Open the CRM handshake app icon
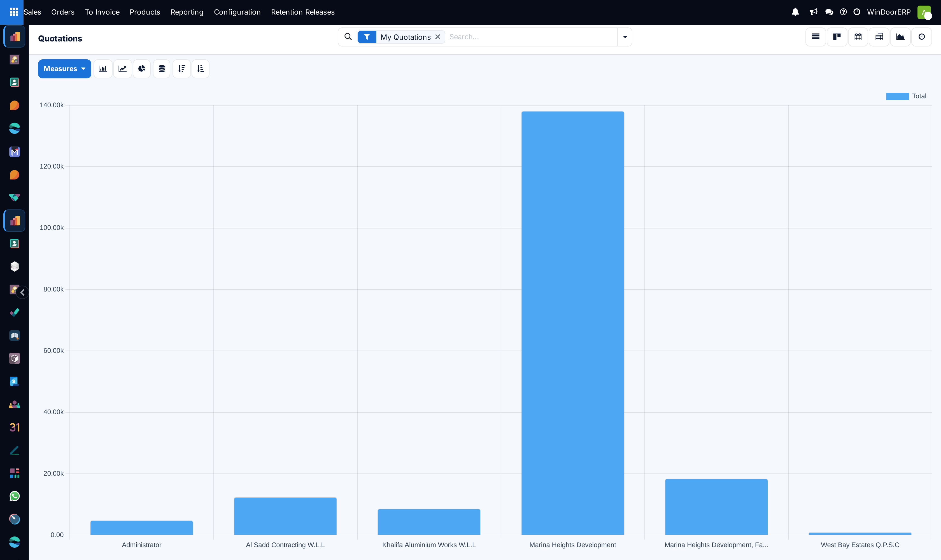Viewport: 941px width, 560px height. [x=14, y=198]
